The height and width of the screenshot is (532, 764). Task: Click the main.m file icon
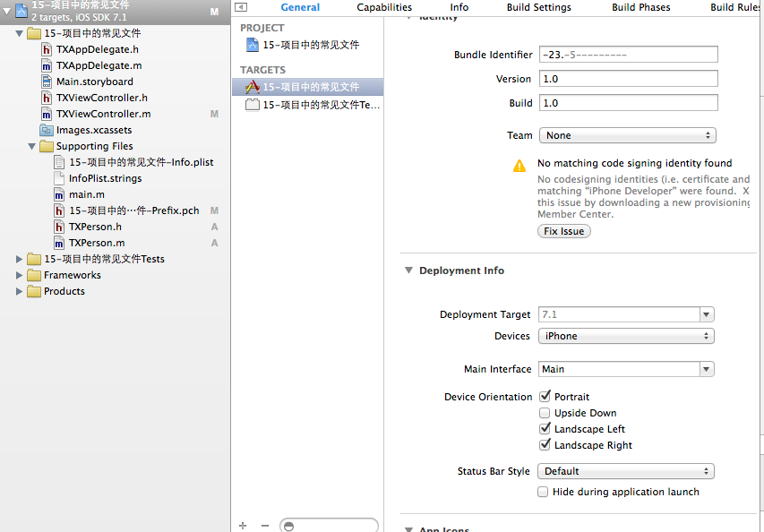pyautogui.click(x=59, y=195)
